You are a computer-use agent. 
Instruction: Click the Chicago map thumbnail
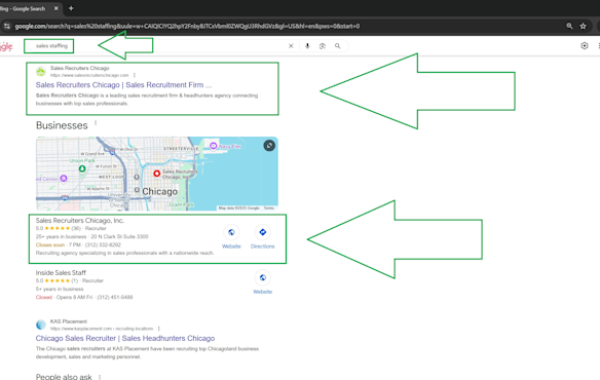pos(157,174)
